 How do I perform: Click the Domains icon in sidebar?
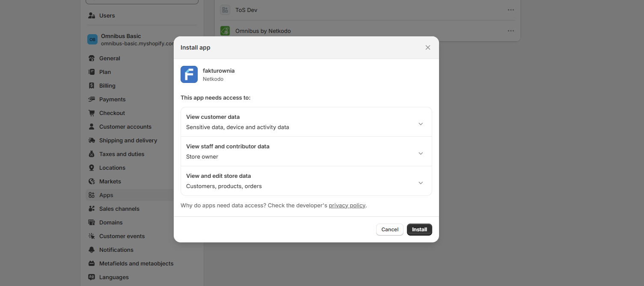coord(92,222)
